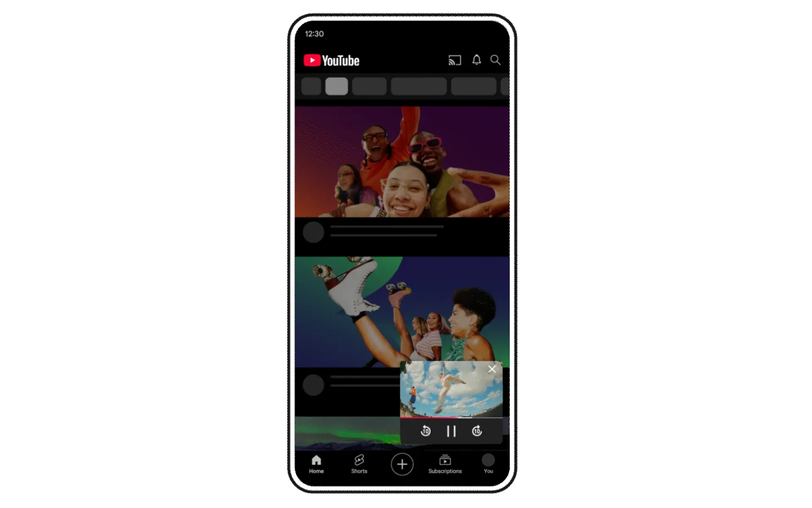Tap the cast to device icon
Image resolution: width=812 pixels, height=508 pixels.
click(x=455, y=60)
